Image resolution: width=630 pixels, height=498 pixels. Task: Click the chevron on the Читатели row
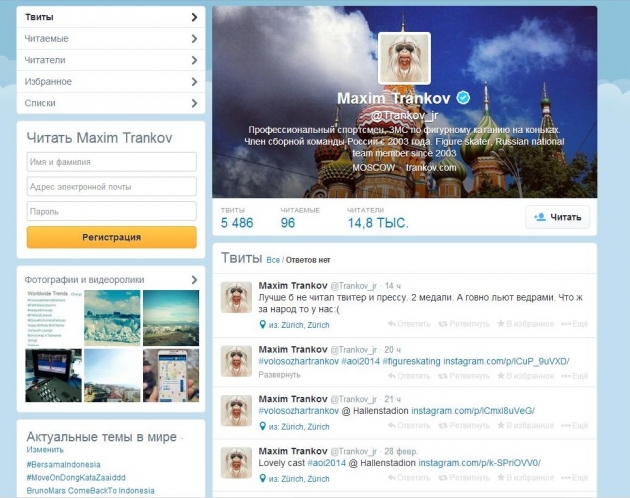click(193, 61)
